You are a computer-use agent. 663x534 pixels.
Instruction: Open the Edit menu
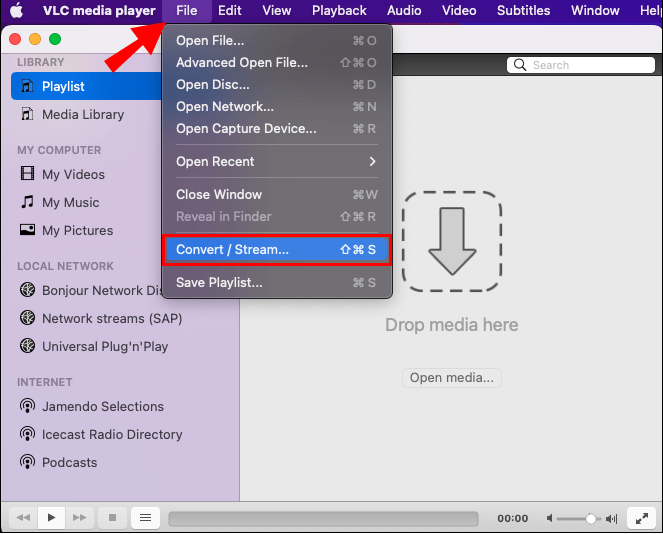(x=230, y=10)
